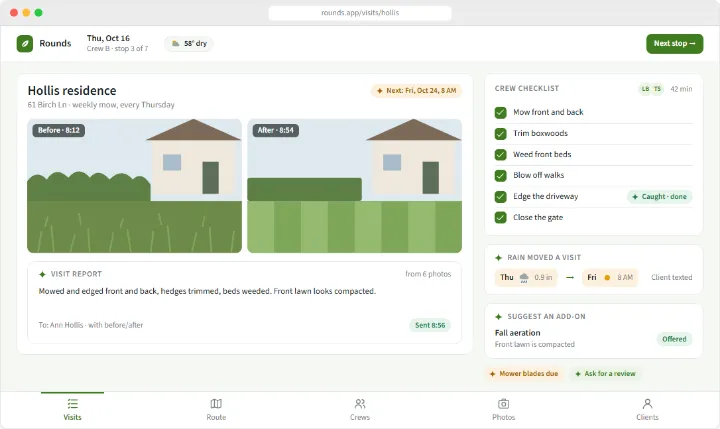Click the LB crew member avatar

tap(646, 89)
